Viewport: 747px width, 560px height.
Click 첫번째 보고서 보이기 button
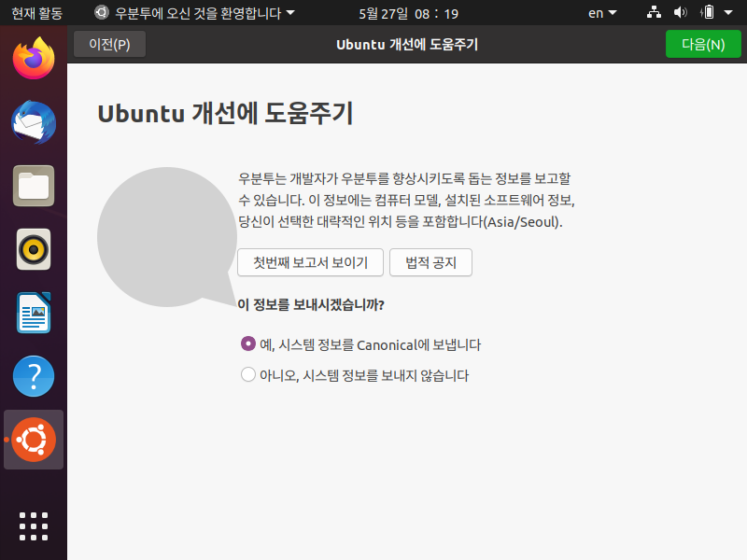click(x=310, y=262)
